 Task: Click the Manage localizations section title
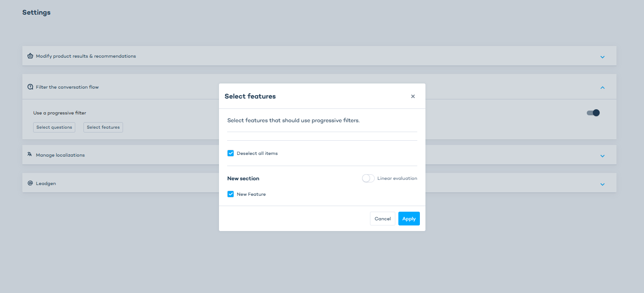click(x=60, y=155)
